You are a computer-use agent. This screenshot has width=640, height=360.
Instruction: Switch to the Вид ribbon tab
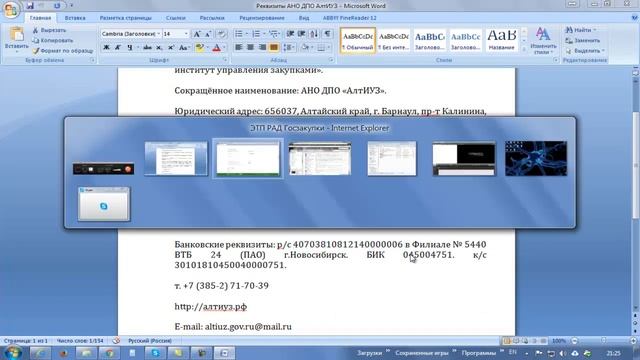[x=304, y=18]
